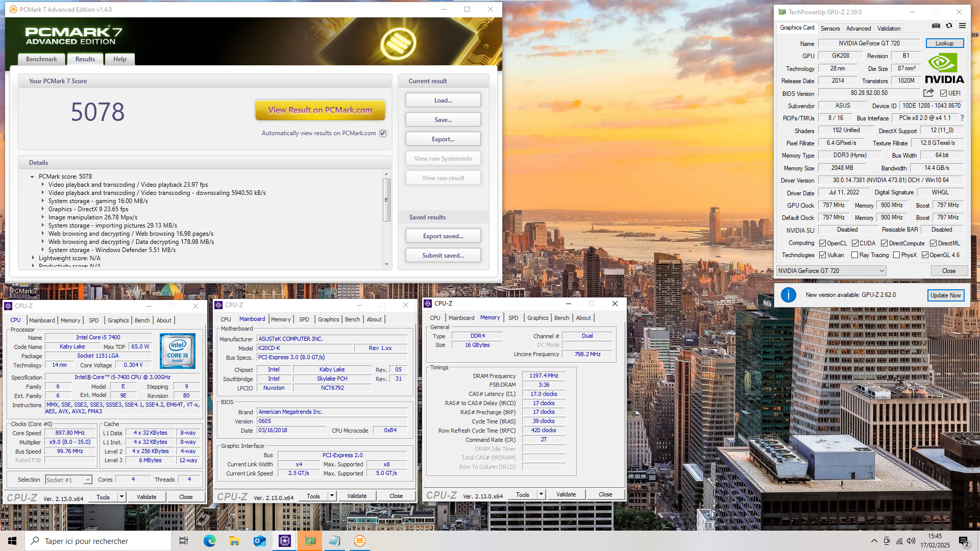Screen dimensions: 980x551
Task: Click the Details list scrollbar thumb
Action: [386, 200]
